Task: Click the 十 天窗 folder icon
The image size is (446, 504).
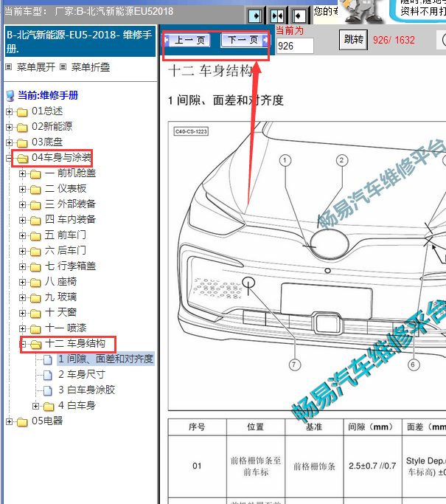Action: coord(35,314)
